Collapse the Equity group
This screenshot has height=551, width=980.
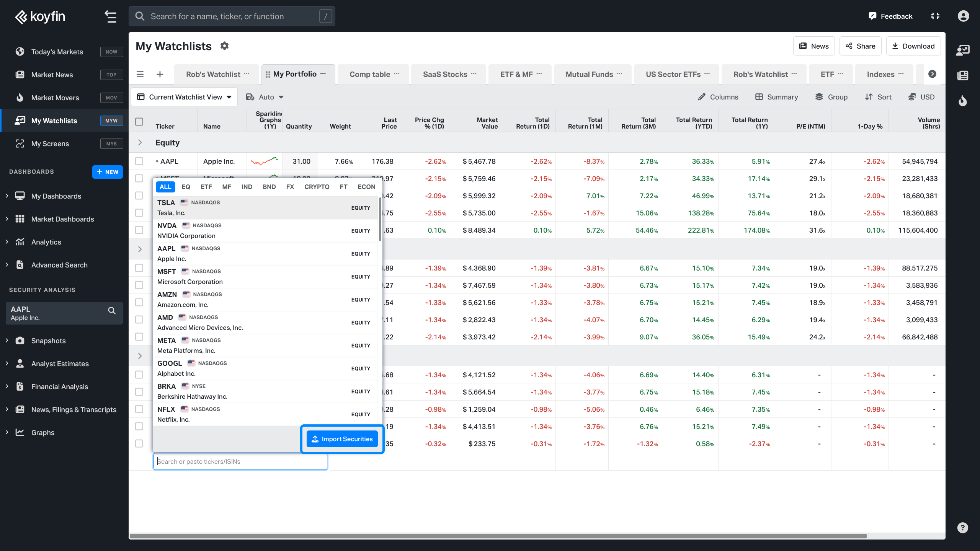click(140, 142)
